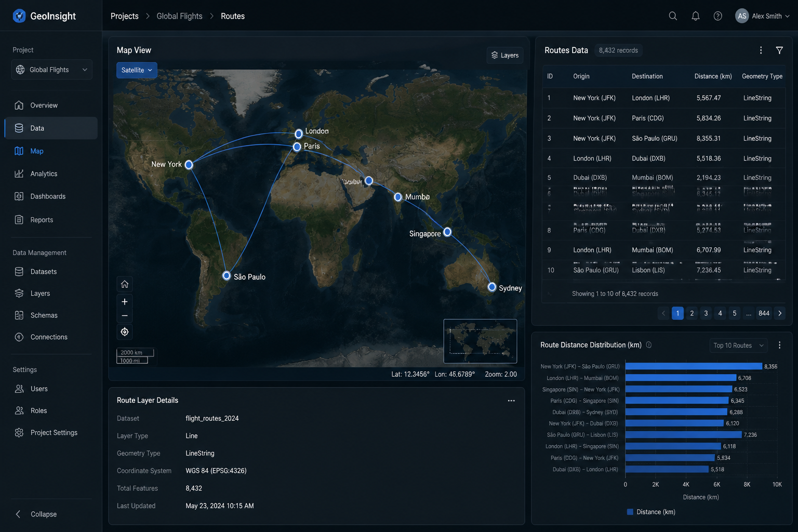Screen dimensions: 798x532
Task: Click 'WGS 84 (EPSG:4326)' value
Action: (x=216, y=471)
